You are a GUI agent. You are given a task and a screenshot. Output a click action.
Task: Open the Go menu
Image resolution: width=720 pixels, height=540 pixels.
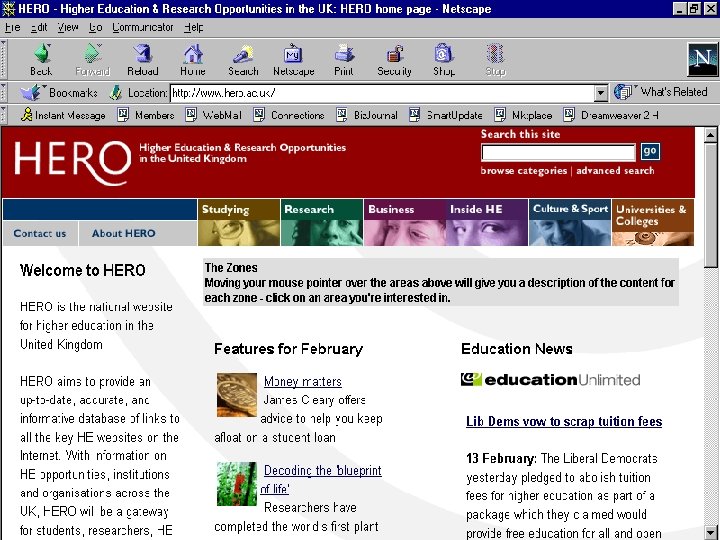pyautogui.click(x=96, y=28)
